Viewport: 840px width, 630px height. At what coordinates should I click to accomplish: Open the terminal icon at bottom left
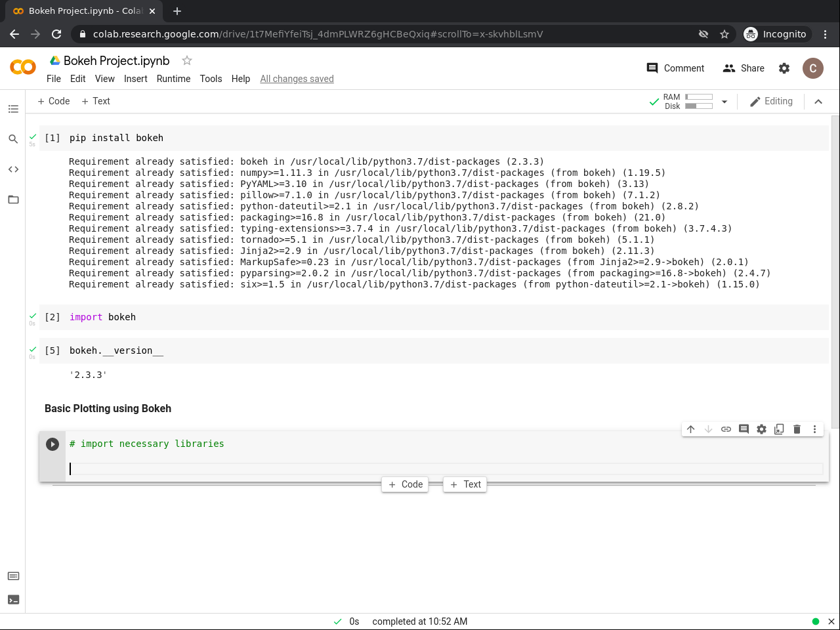point(13,600)
